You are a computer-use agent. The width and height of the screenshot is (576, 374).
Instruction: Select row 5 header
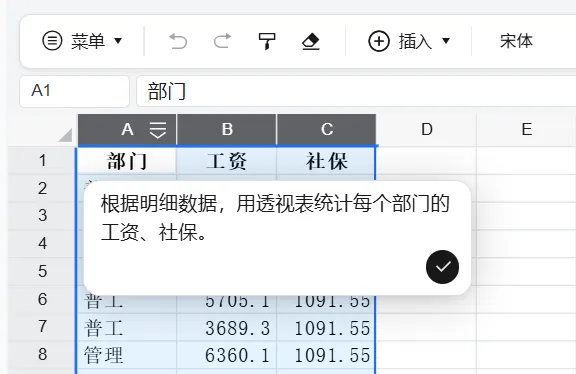43,271
